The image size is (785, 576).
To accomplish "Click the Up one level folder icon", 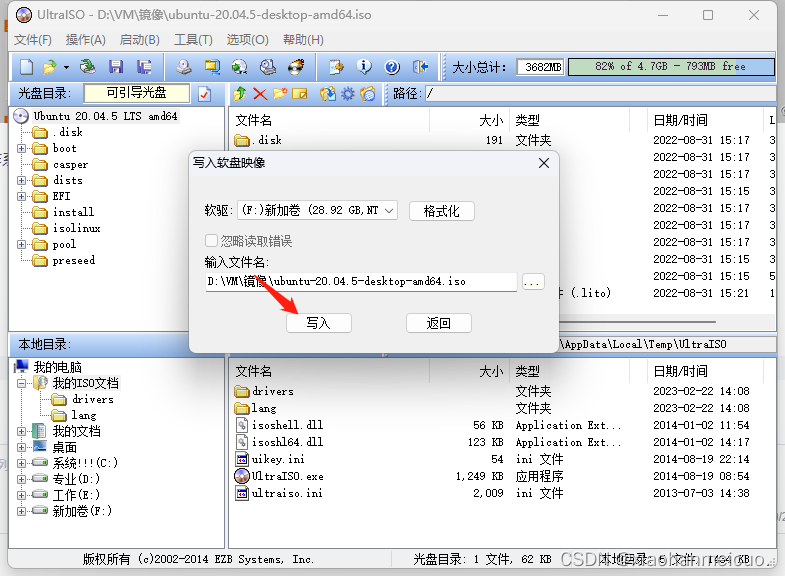I will point(240,93).
